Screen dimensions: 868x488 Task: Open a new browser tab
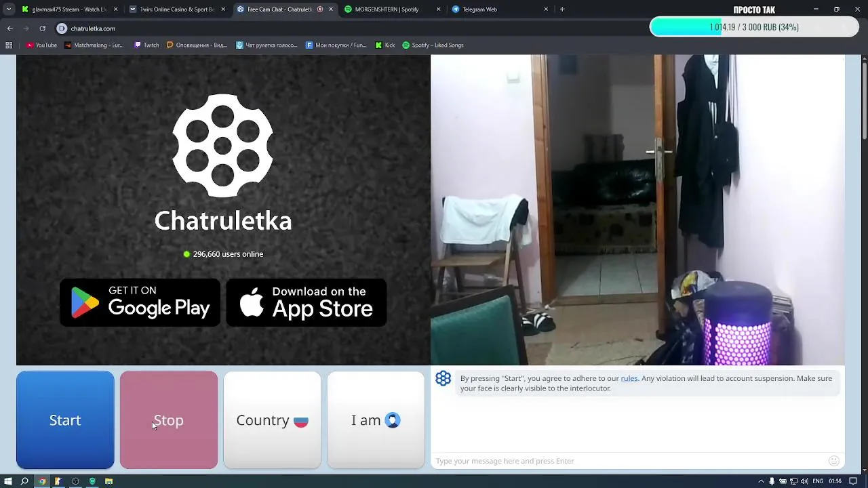[x=562, y=9]
